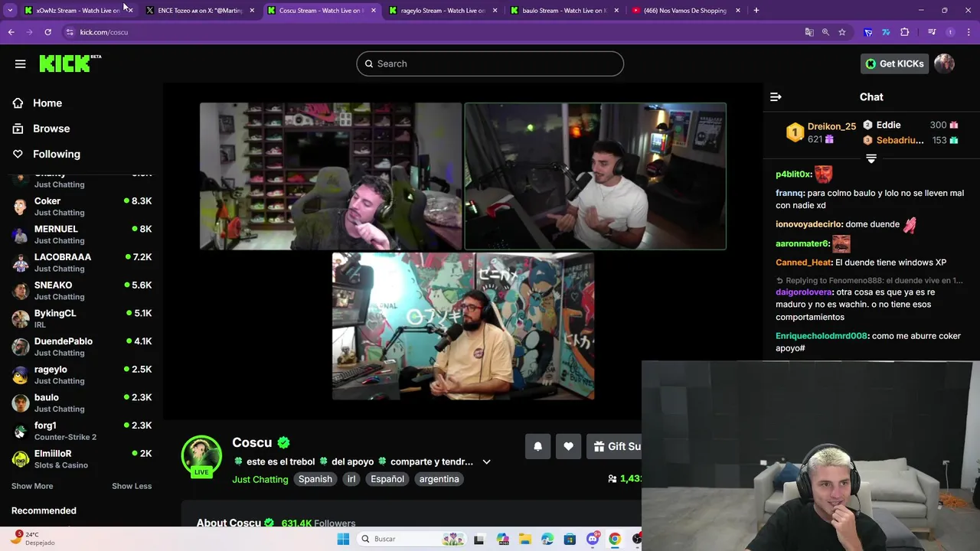Open rageylo's channel in sidebar list
980x551 pixels.
81,375
